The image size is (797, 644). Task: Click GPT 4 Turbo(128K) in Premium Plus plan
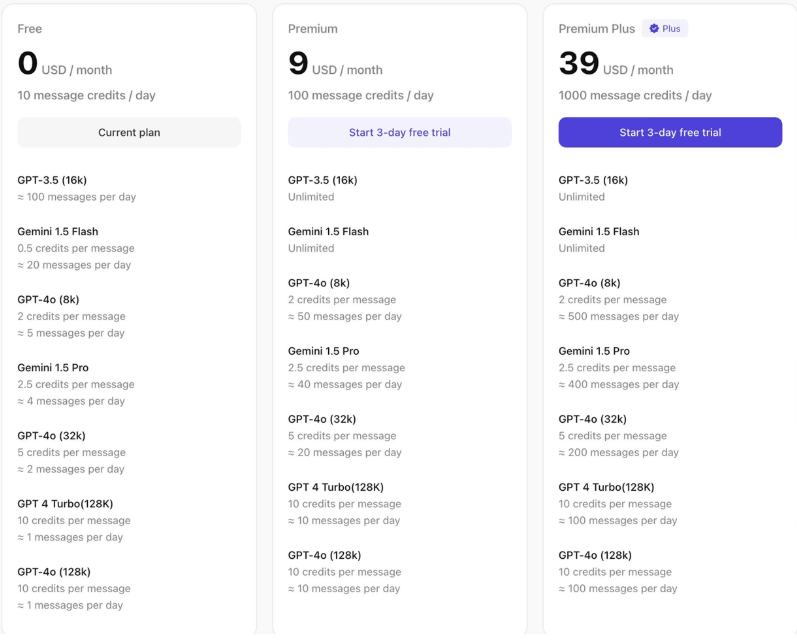[x=606, y=487]
